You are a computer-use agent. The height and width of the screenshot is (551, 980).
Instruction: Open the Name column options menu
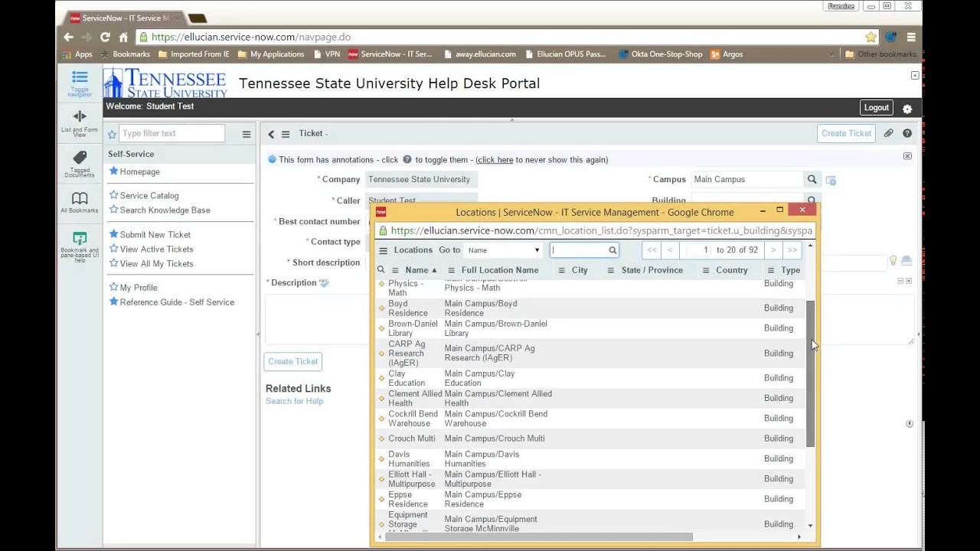coord(395,270)
